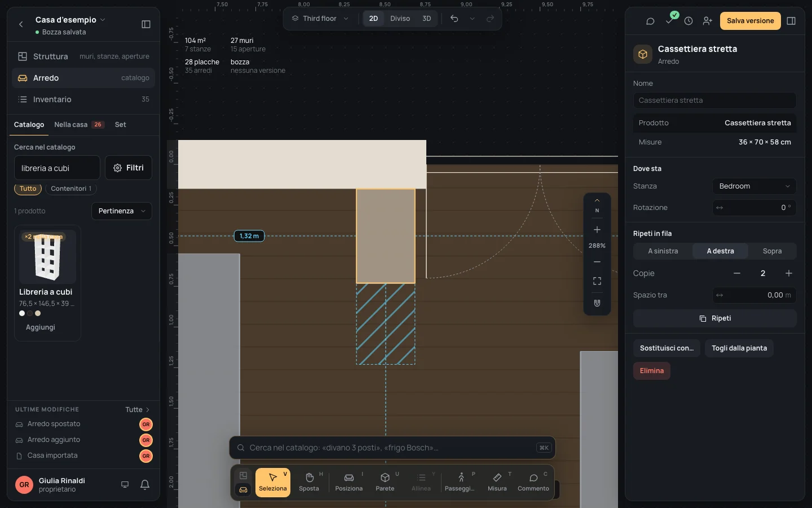812x508 pixels.
Task: Click the Ripeti button
Action: (715, 318)
